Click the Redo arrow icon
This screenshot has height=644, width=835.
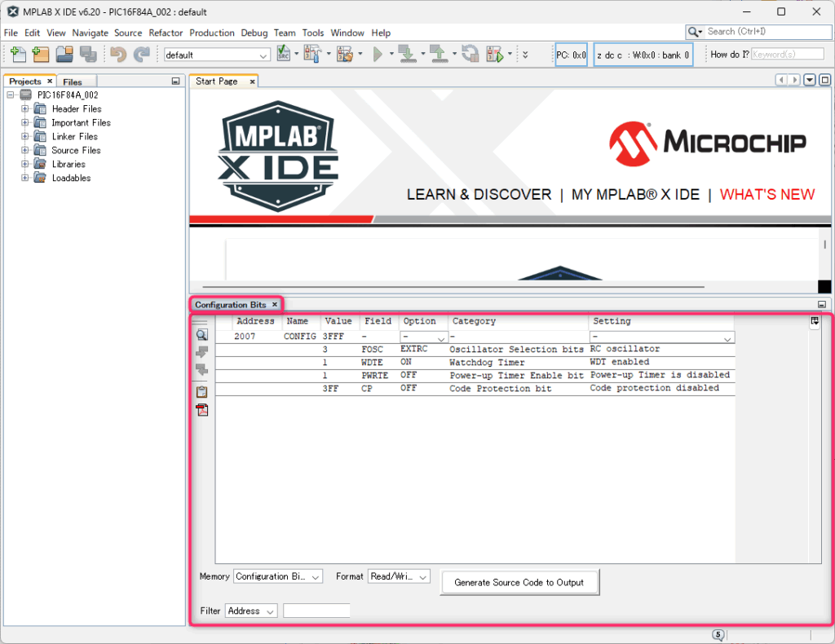pyautogui.click(x=142, y=55)
